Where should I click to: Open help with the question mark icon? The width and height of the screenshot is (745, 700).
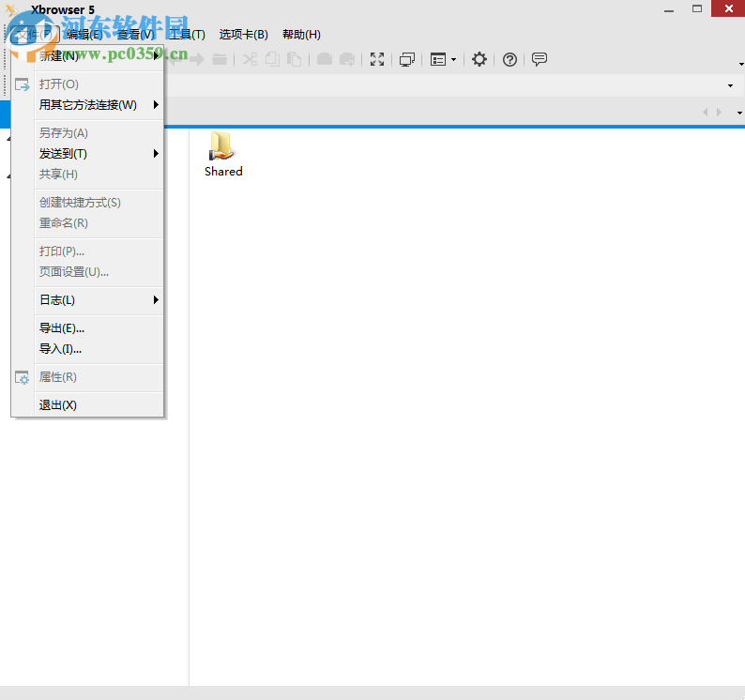(509, 59)
